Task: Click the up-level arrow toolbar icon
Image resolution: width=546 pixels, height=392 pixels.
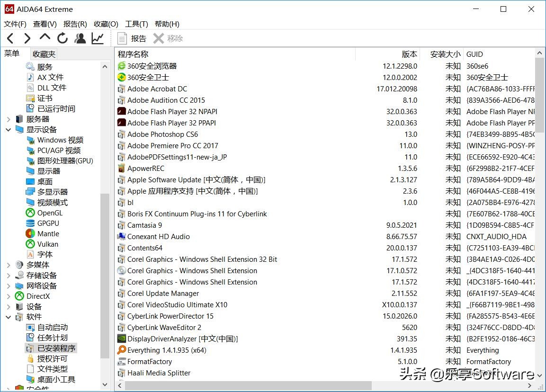Action: (45, 37)
